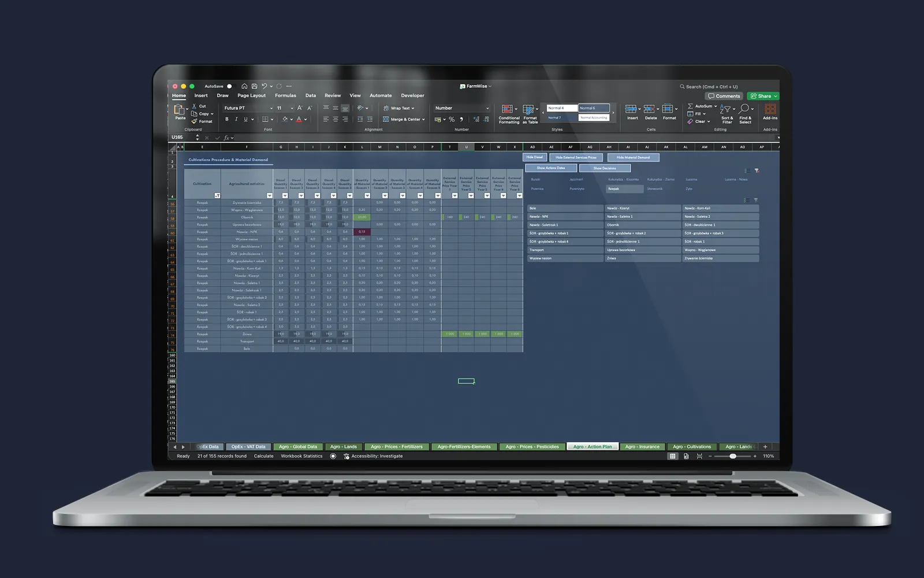The image size is (924, 578).
Task: Undo the last action
Action: pyautogui.click(x=264, y=86)
